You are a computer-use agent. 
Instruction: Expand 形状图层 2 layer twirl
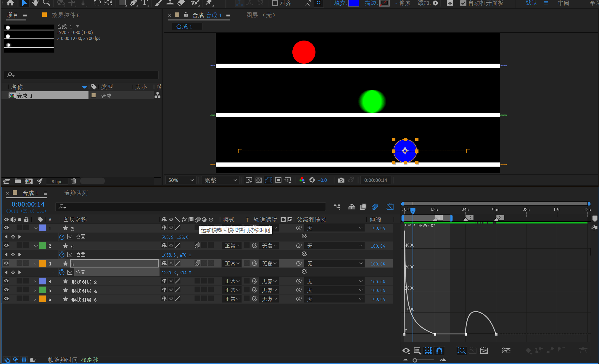(35, 281)
